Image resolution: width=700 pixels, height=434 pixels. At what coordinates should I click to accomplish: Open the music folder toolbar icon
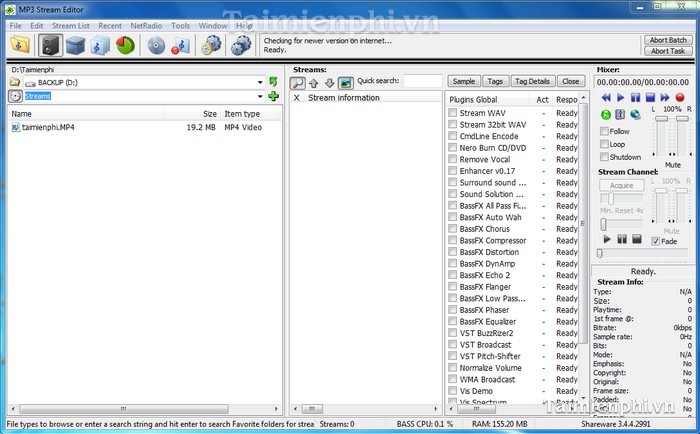click(x=20, y=45)
